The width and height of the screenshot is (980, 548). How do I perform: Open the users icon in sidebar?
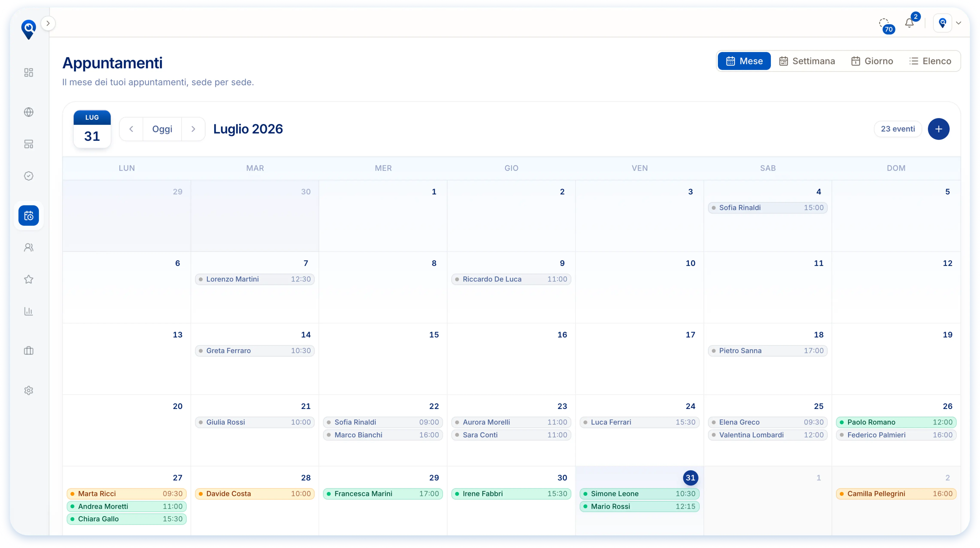click(x=29, y=247)
